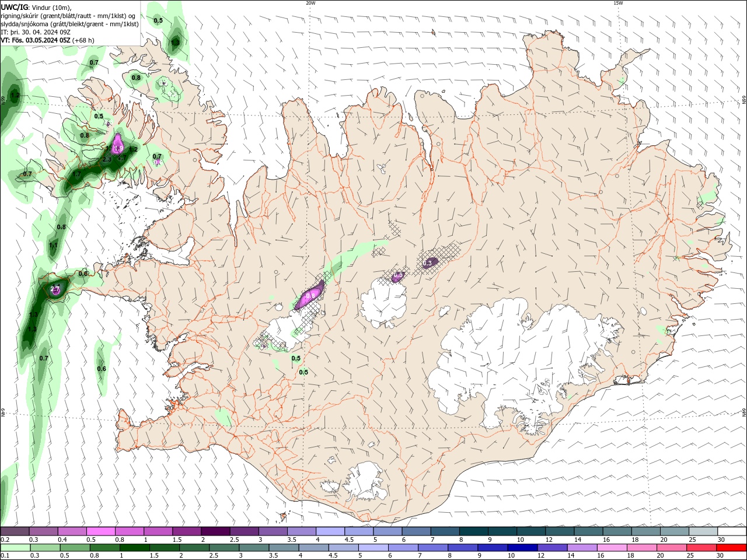
Task: Click the 2.3 precipitation value in Westfjords
Action: [x=107, y=159]
